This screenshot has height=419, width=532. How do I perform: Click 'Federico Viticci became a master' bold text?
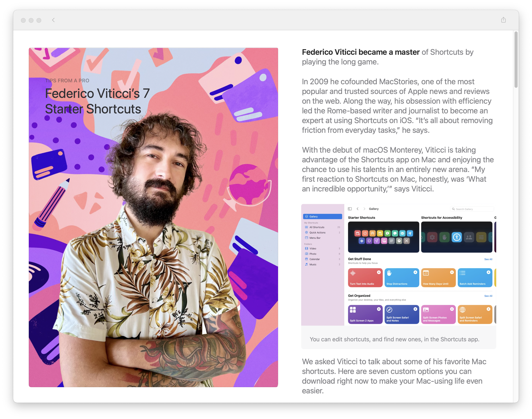360,52
